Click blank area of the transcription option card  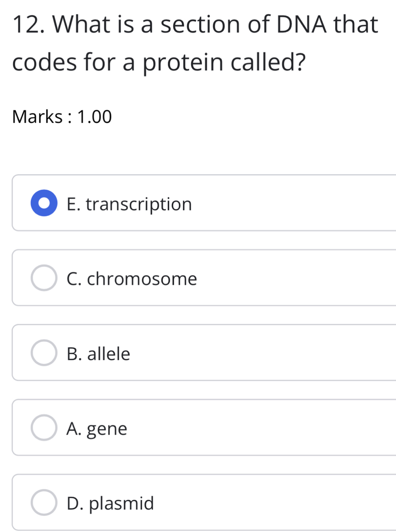point(295,204)
